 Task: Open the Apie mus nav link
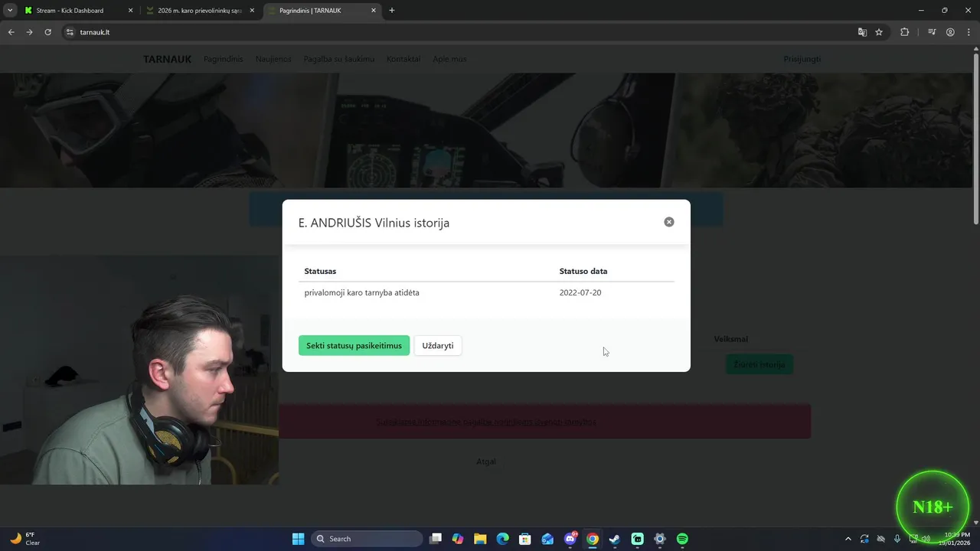(449, 59)
